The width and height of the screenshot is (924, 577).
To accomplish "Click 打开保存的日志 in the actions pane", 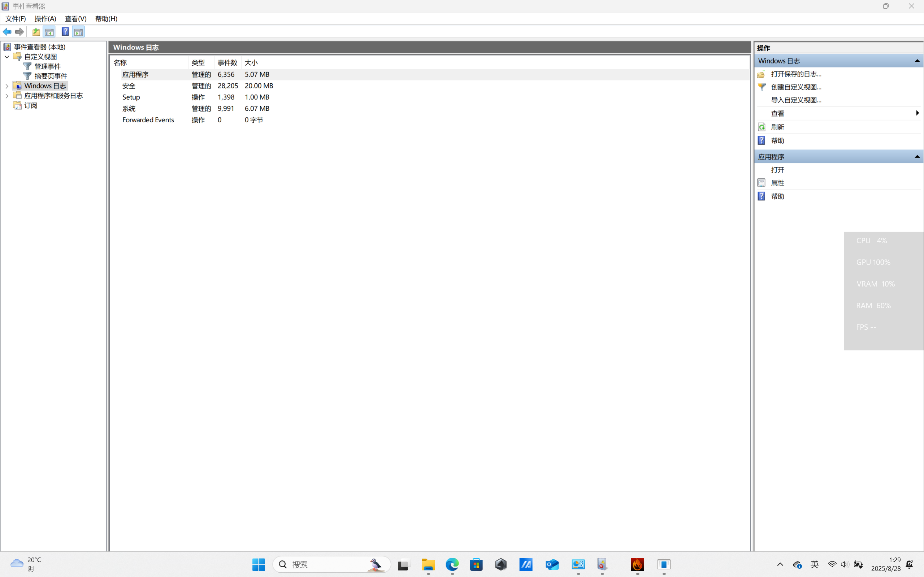I will point(796,74).
